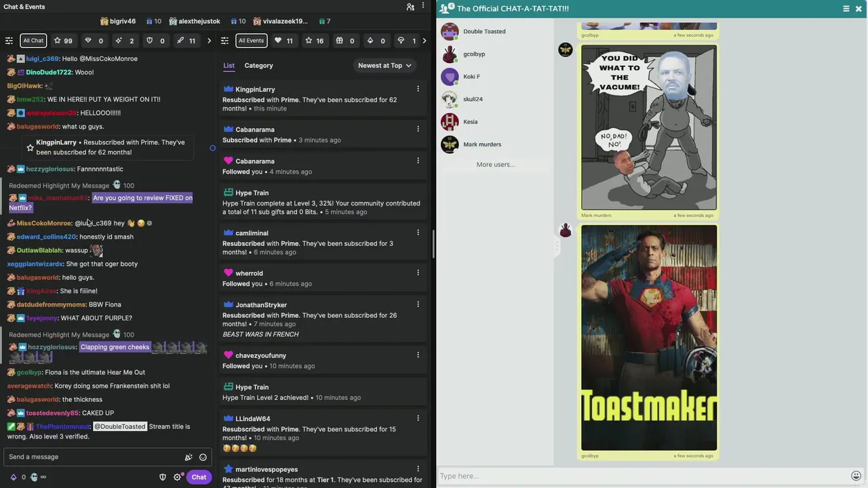Viewport: 868px width, 488px height.
Task: Open the CHAT-A-TAT-TAT hamburger menu
Action: [846, 9]
